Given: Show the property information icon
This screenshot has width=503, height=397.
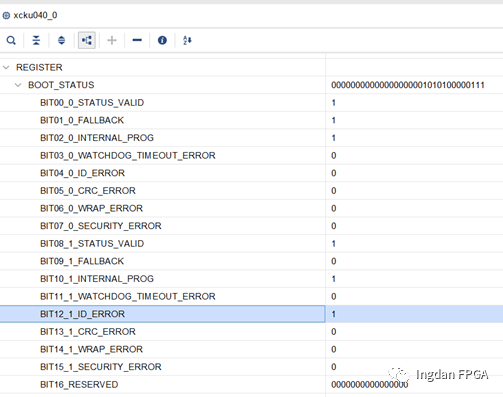Looking at the screenshot, I should pos(162,40).
